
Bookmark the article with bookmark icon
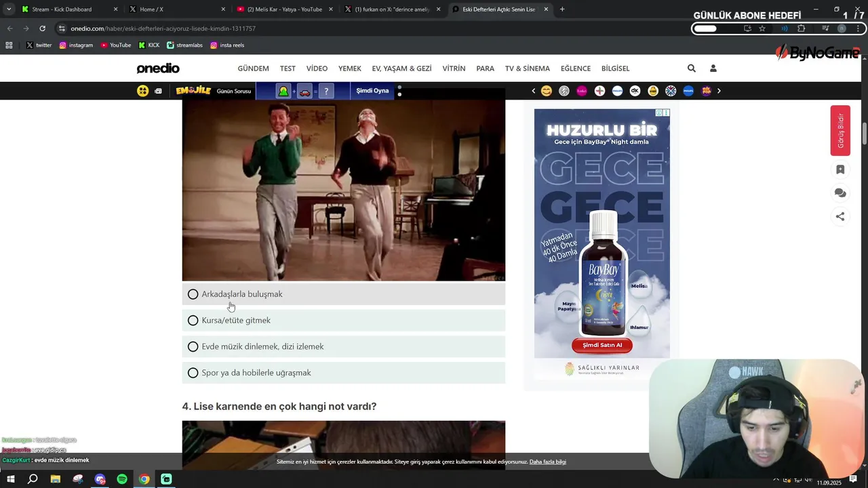(840, 169)
